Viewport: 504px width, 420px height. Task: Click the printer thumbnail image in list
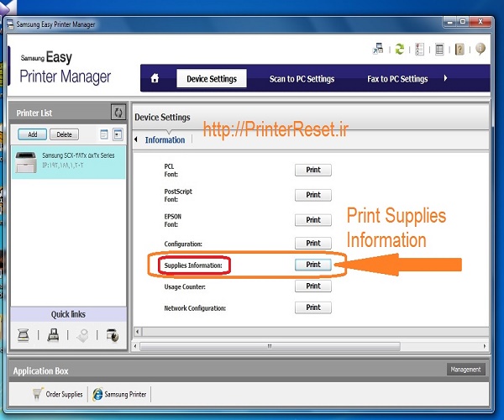(26, 162)
